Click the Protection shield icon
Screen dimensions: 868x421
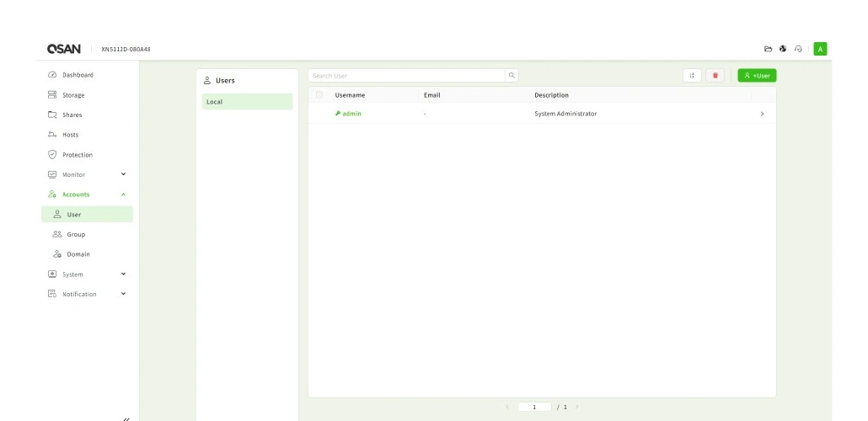[52, 154]
